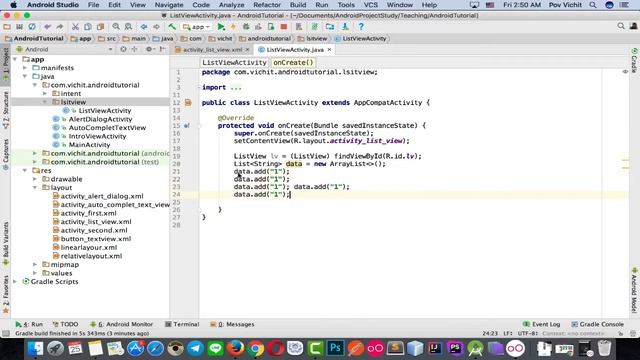The width and height of the screenshot is (640, 360).
Task: Click the Undo arrow icon
Action: point(47,27)
